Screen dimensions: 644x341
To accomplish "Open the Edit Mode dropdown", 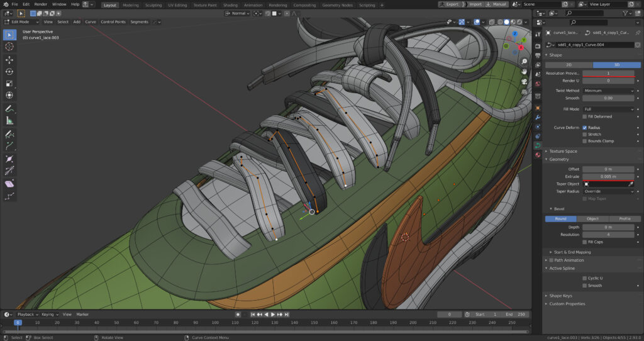I will tap(21, 22).
